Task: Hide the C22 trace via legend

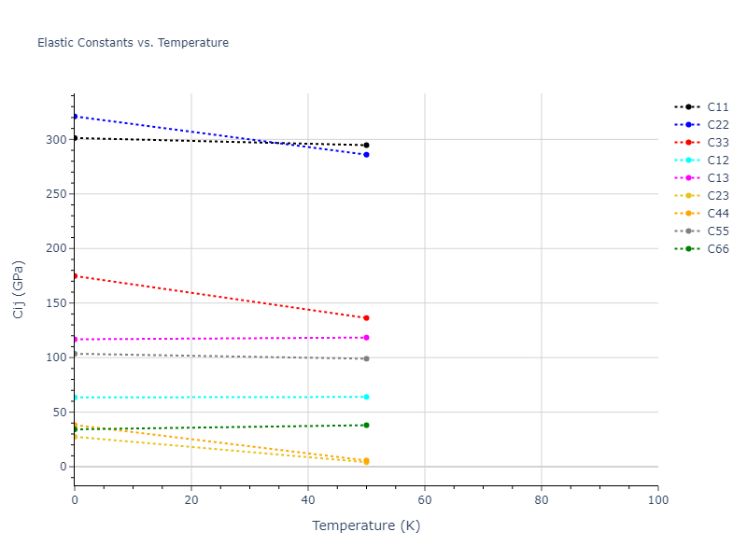Action: pyautogui.click(x=717, y=125)
